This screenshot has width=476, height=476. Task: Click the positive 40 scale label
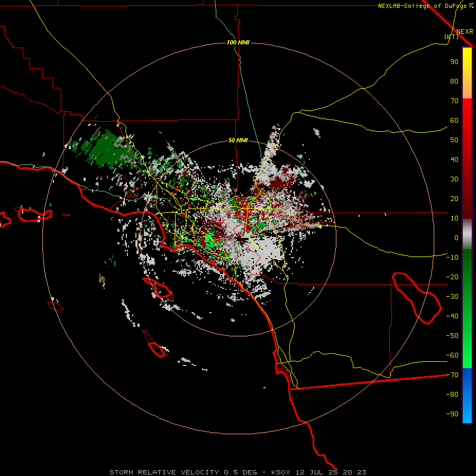454,160
